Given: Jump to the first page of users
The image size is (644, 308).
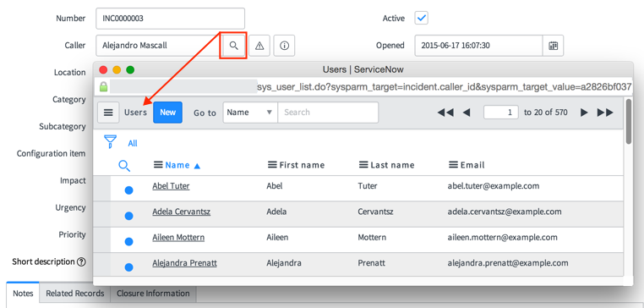Looking at the screenshot, I should click(x=445, y=113).
